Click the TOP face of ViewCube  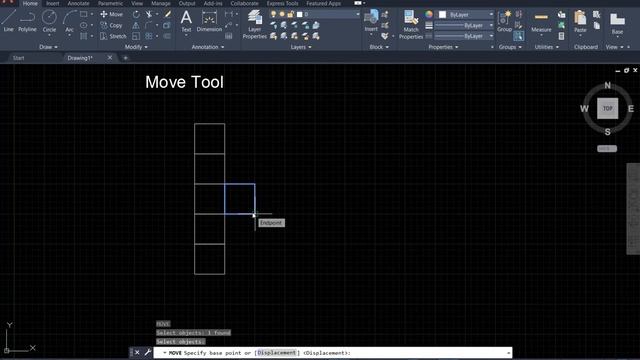pos(607,109)
